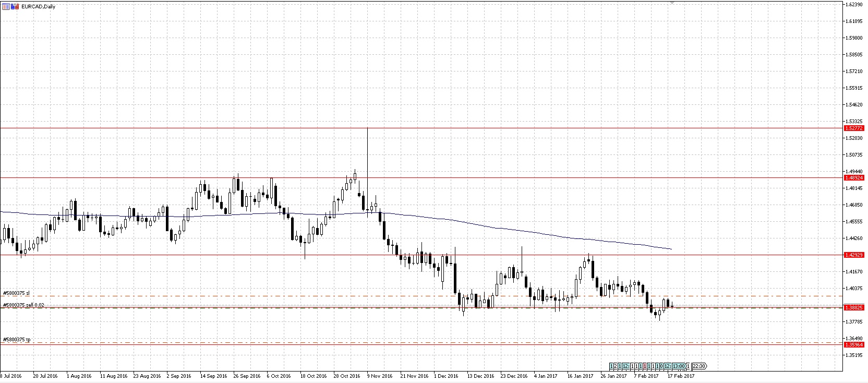
Task: Click the 1.59800 price on the scale
Action: click(854, 38)
